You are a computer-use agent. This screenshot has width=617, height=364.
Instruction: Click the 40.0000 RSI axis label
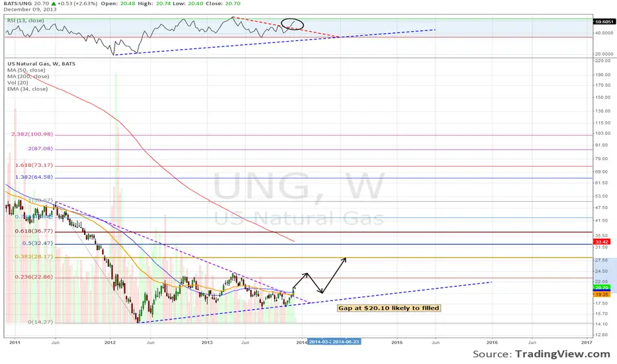coord(604,33)
